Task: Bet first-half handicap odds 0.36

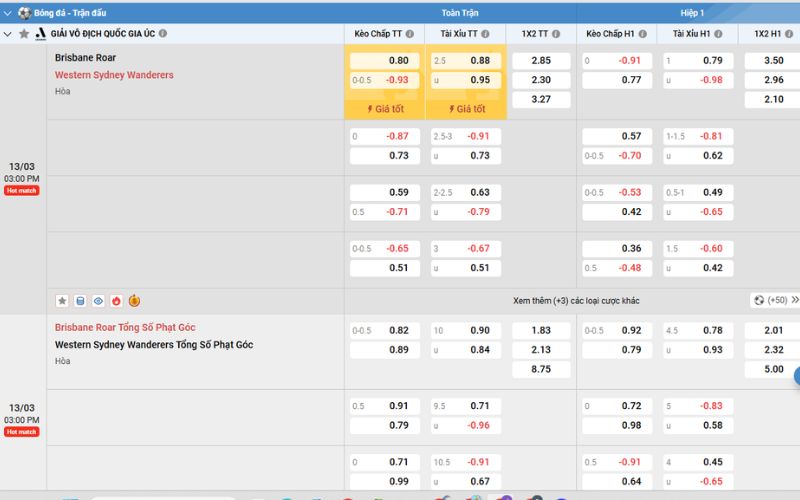Action: pyautogui.click(x=617, y=248)
